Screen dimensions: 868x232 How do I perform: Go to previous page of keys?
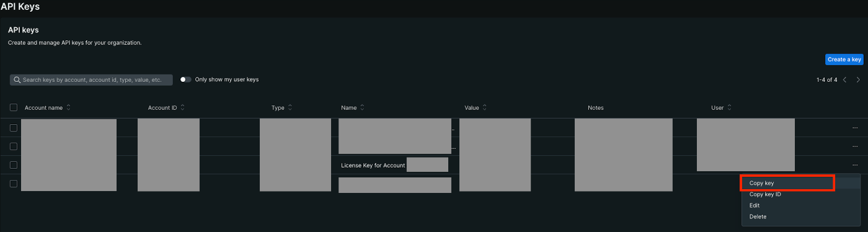tap(844, 79)
